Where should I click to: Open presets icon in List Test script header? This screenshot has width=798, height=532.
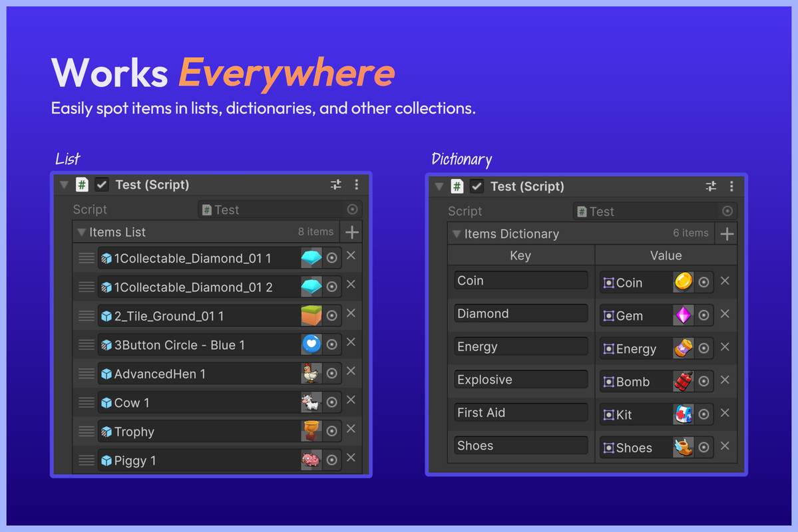click(x=336, y=185)
